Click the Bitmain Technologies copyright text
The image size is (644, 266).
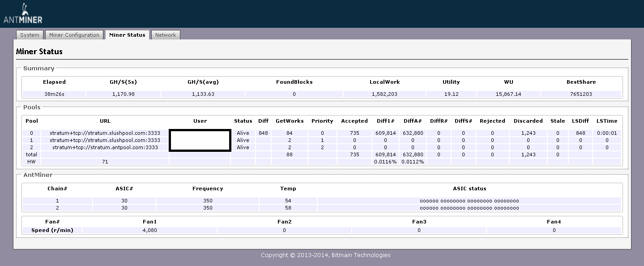pos(325,255)
